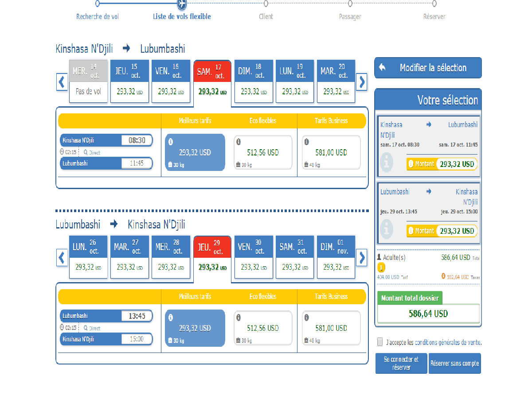Select return date MER. 28 oct.

[171, 257]
